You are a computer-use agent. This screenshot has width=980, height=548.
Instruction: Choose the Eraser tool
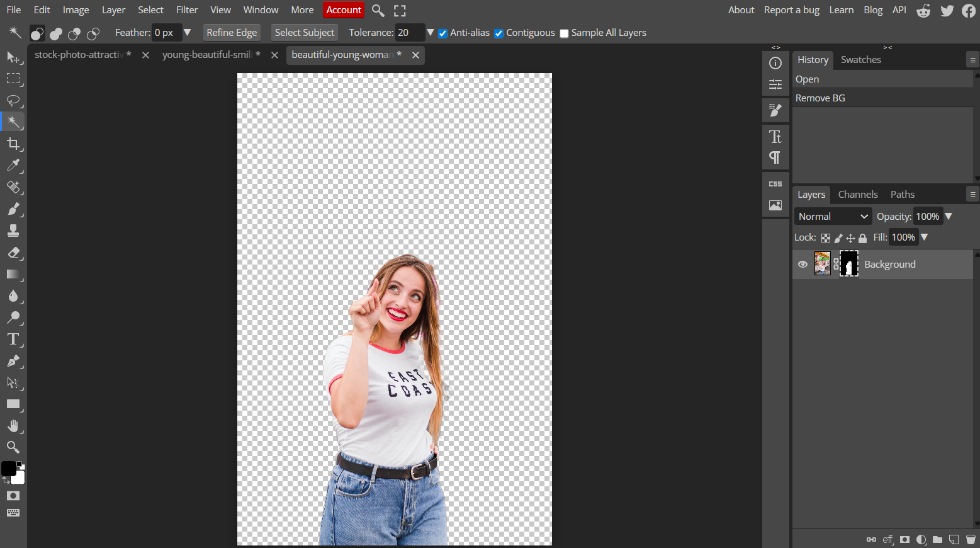(14, 253)
